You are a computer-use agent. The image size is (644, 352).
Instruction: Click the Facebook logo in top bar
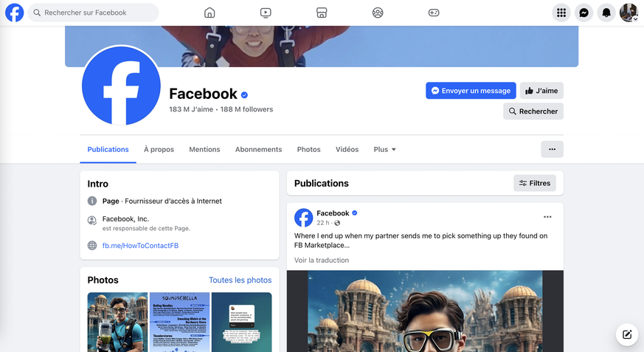click(x=14, y=13)
